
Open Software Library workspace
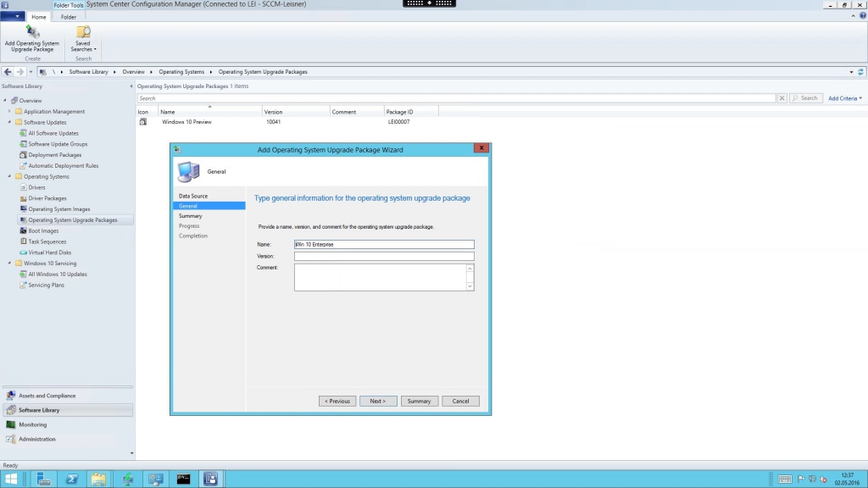(x=68, y=410)
